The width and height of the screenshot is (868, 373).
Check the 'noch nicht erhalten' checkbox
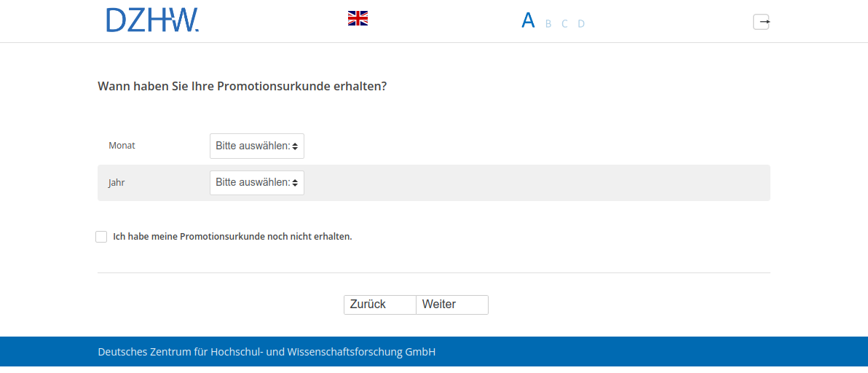pyautogui.click(x=101, y=237)
